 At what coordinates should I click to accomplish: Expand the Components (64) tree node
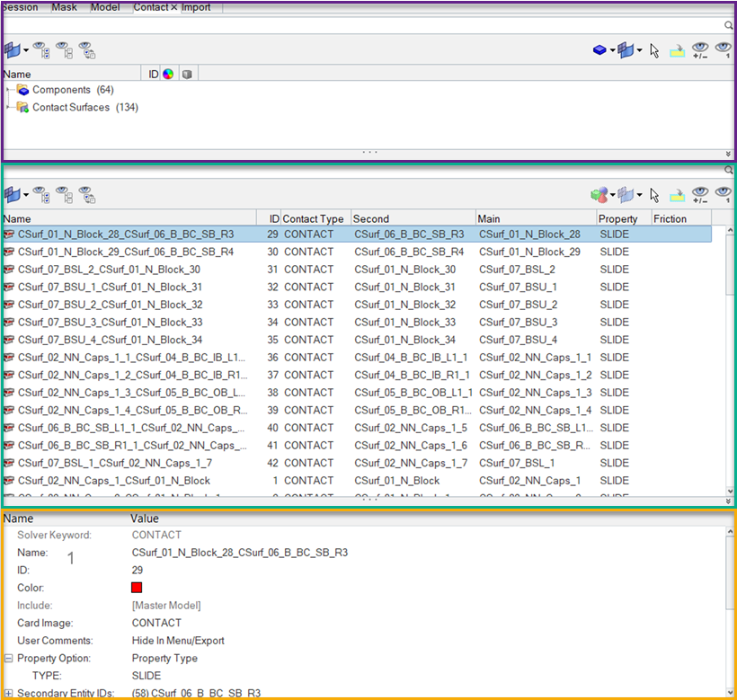pyautogui.click(x=8, y=90)
